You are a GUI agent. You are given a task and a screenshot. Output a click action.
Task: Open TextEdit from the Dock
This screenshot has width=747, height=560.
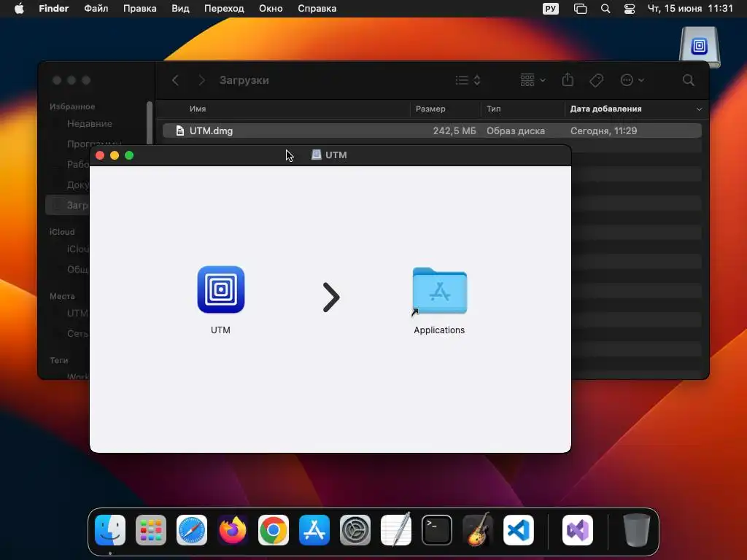click(396, 530)
